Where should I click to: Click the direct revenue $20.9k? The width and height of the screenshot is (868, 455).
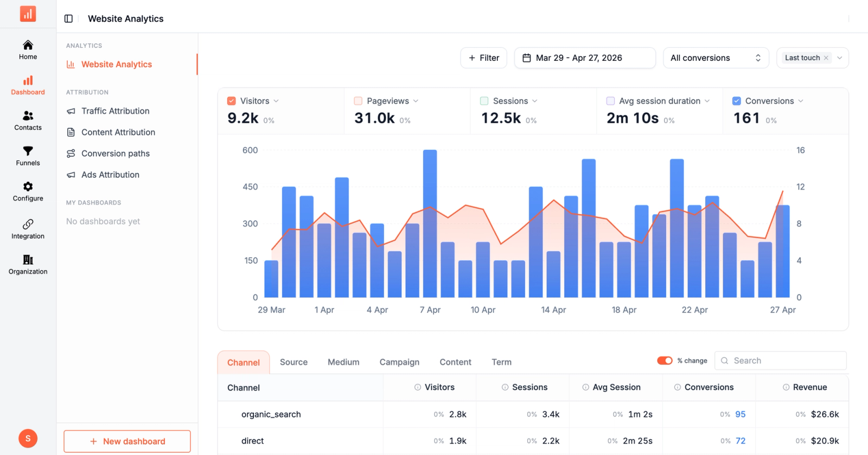tap(825, 441)
